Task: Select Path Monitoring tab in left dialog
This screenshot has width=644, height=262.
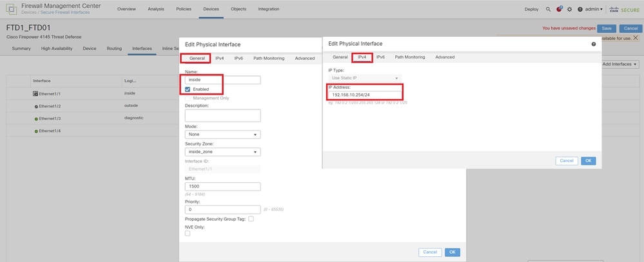Action: point(269,58)
